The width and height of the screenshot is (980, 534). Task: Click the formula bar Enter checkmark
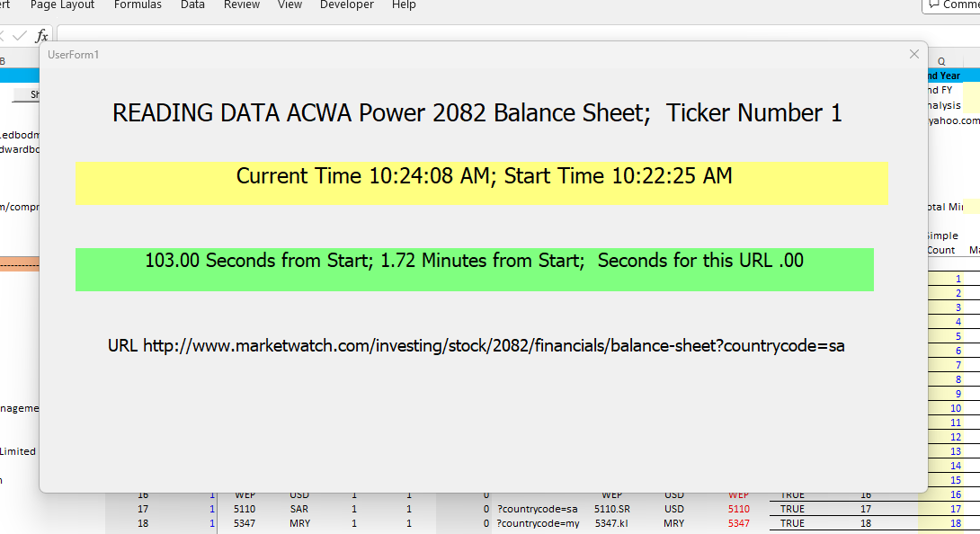[20, 36]
